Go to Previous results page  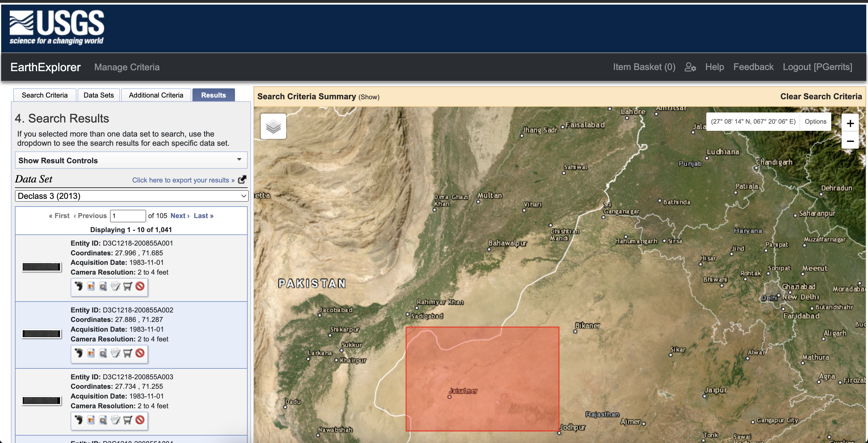[90, 216]
